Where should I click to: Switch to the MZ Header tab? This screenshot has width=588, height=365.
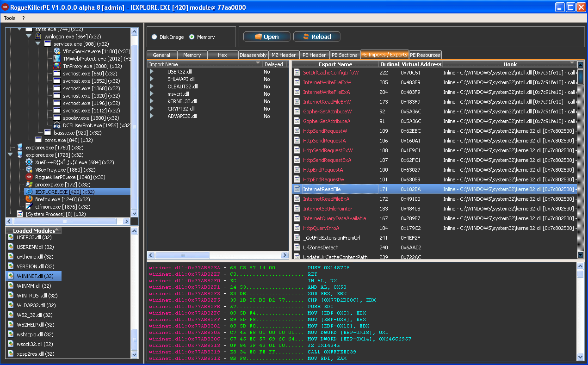(x=284, y=55)
